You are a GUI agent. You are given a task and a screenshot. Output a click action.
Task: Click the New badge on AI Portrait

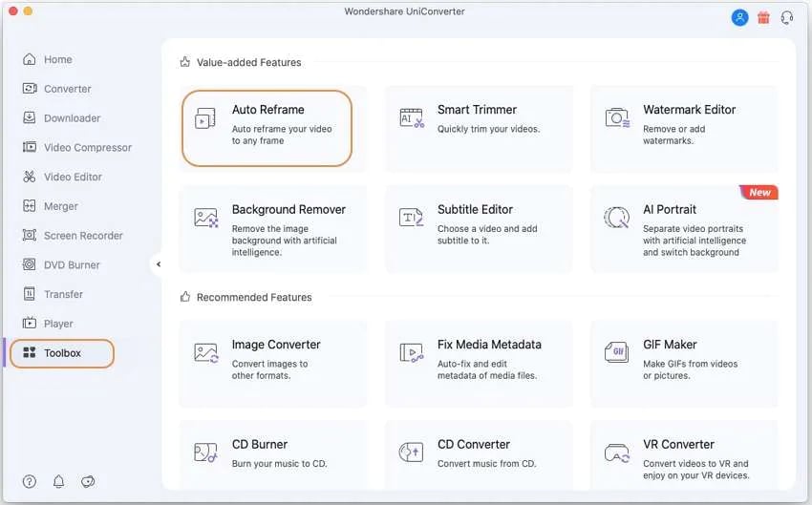pos(759,192)
